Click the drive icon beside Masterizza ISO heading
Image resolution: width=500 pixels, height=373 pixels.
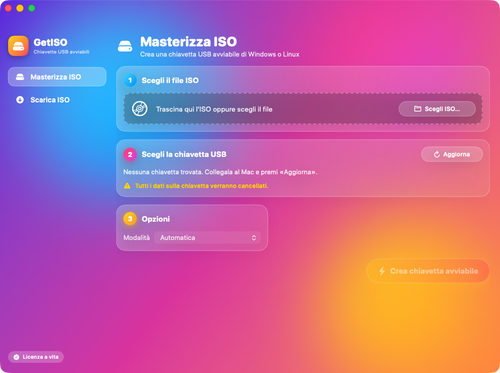coord(125,46)
